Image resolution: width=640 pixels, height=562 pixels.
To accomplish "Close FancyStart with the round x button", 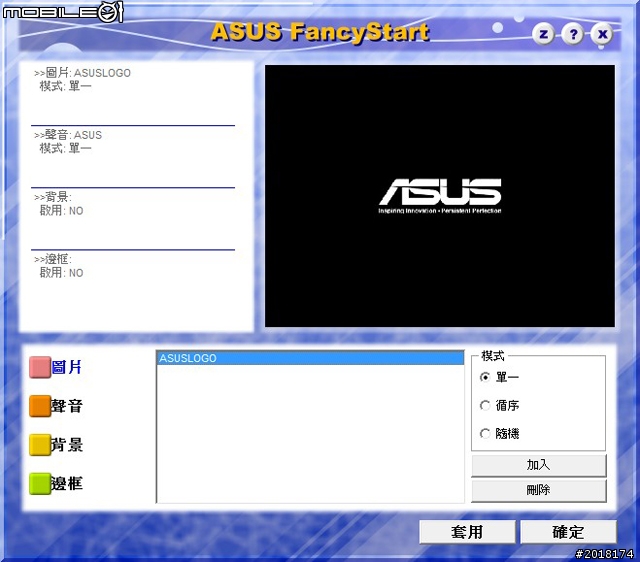I will 602,34.
